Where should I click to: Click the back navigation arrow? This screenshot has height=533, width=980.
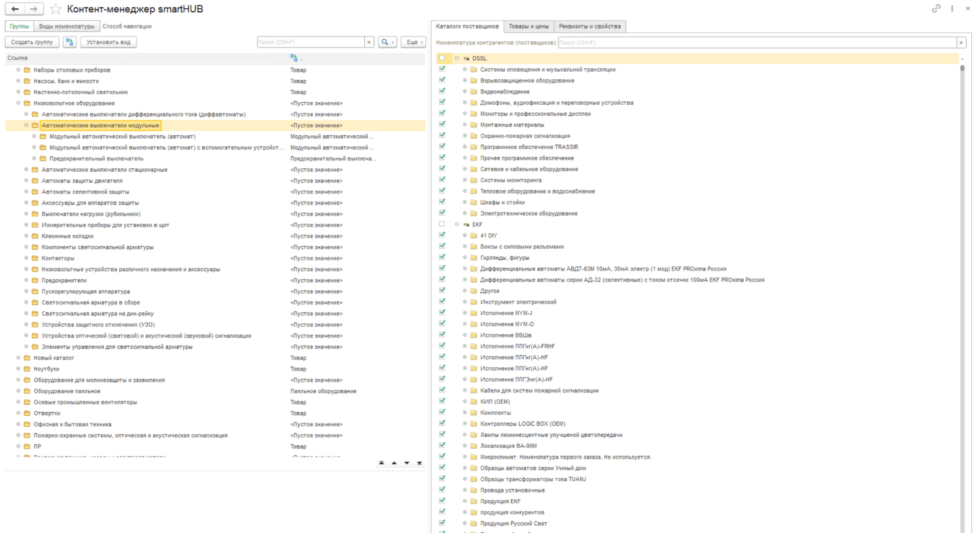[15, 9]
